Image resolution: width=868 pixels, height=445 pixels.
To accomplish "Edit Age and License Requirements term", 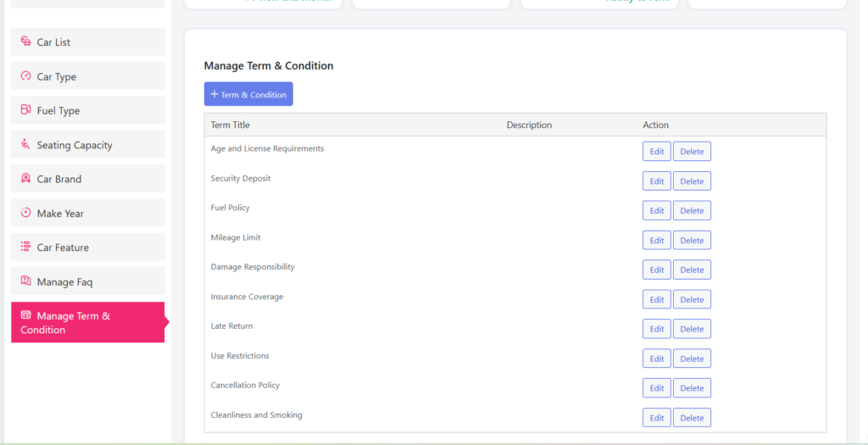I will 657,152.
